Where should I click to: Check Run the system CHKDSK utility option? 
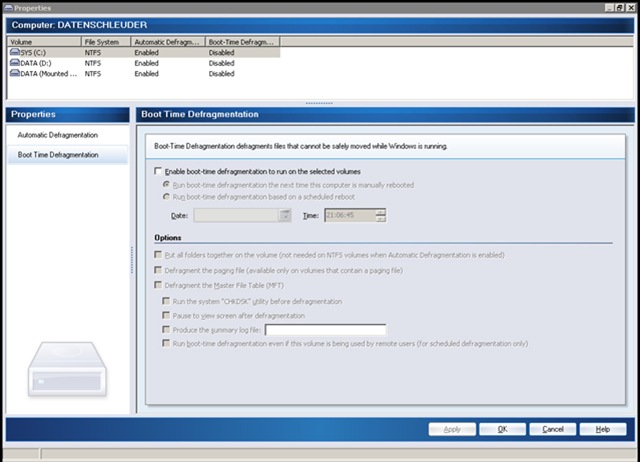coord(166,301)
